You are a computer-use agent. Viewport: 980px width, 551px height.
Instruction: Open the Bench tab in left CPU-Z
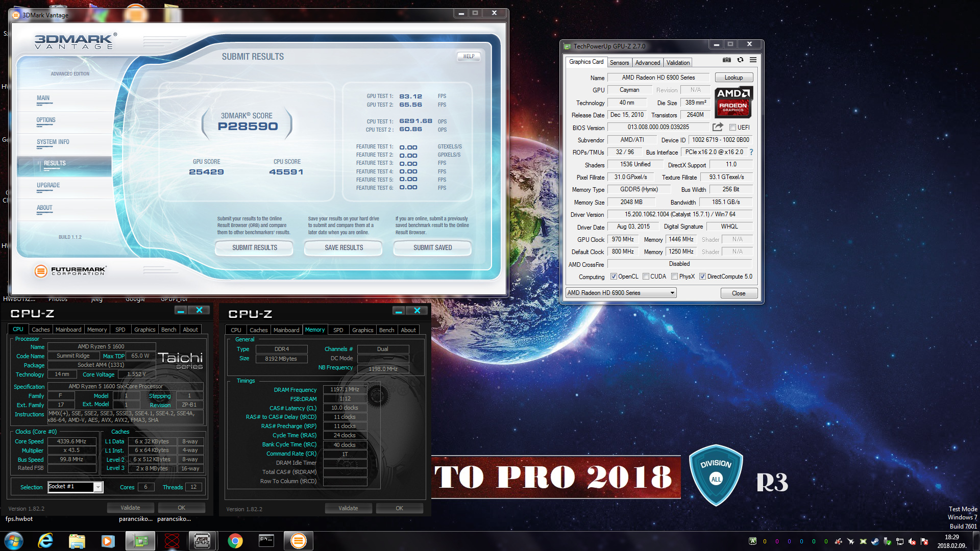pyautogui.click(x=169, y=330)
